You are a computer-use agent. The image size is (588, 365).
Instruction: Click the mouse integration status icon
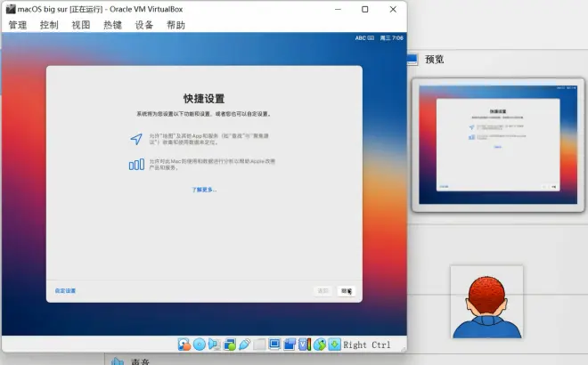(x=320, y=344)
